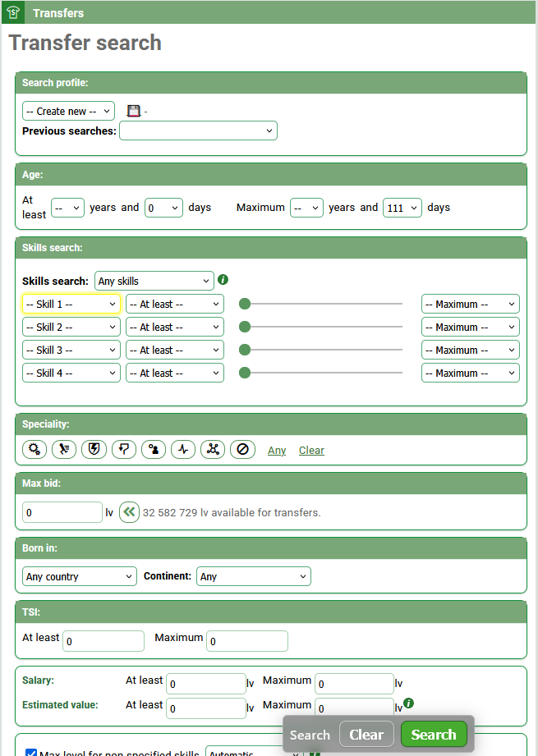Select the Resilient speciality pulse icon
The height and width of the screenshot is (756, 538).
(x=183, y=449)
